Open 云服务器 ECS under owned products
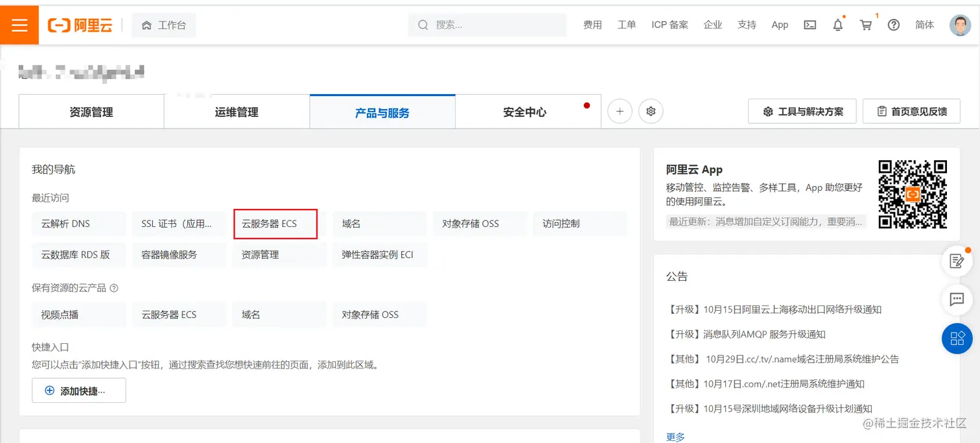Screen dimensions: 980x443 (180, 315)
